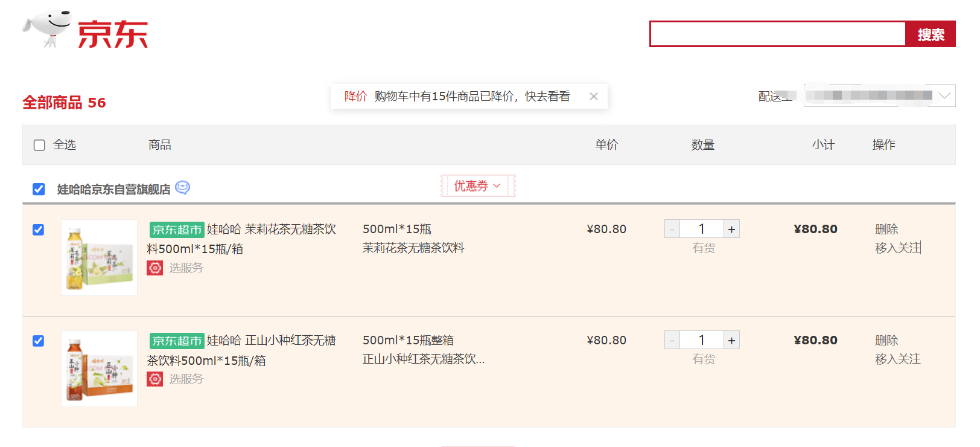Click the red 降价 label
The height and width of the screenshot is (447, 980).
355,96
